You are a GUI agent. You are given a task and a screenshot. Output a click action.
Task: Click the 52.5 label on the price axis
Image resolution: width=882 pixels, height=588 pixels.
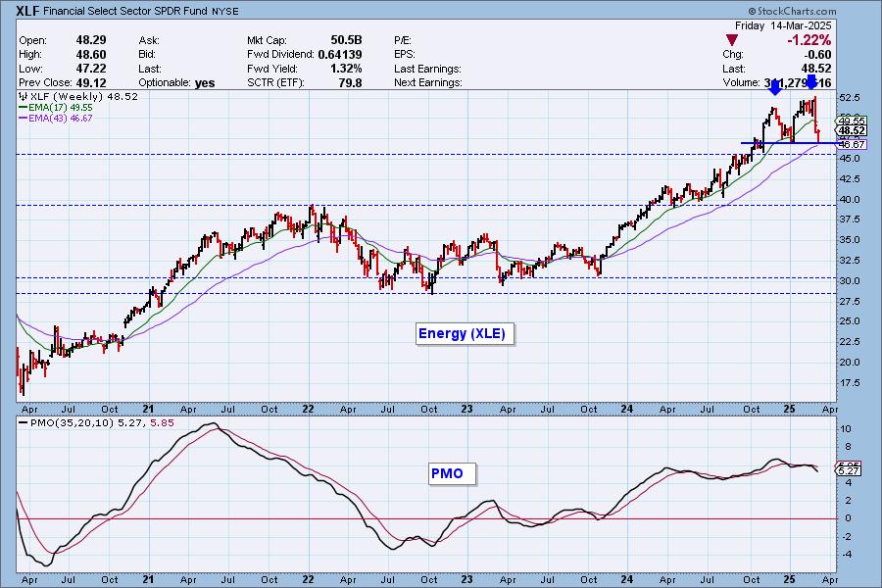point(850,97)
